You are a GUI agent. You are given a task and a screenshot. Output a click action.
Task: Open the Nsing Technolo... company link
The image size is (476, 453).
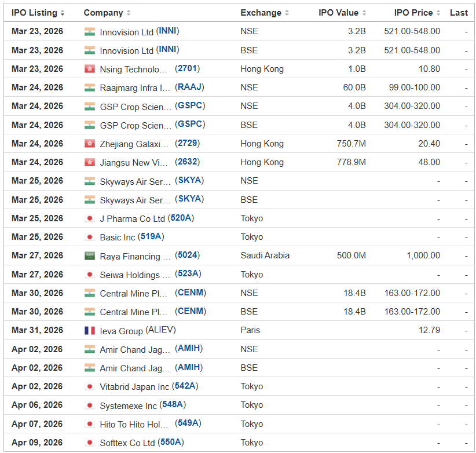[134, 70]
